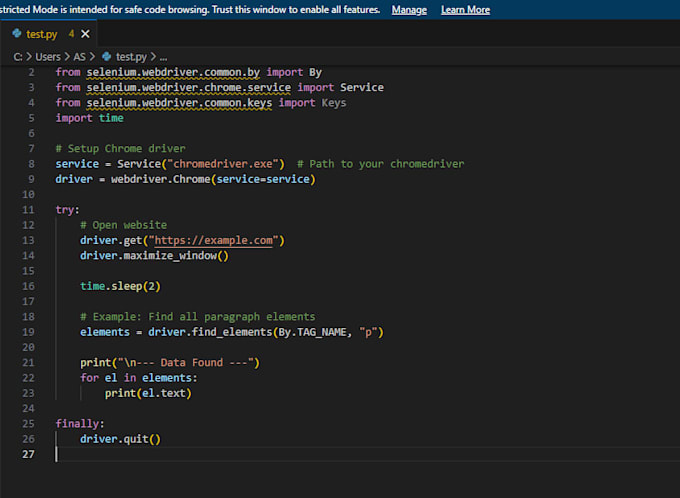The width and height of the screenshot is (680, 498).
Task: Click the word Service on line 3
Action: [362, 88]
